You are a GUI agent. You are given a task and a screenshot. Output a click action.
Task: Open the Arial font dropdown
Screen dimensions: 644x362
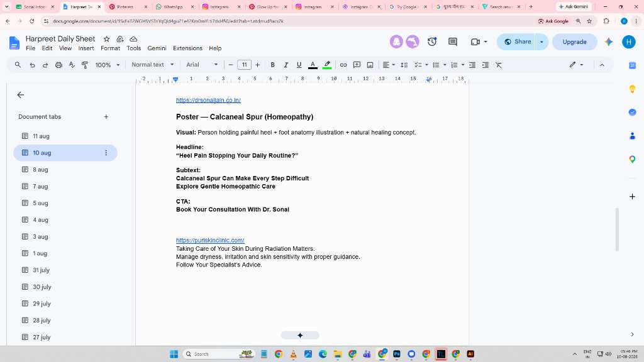click(x=202, y=65)
